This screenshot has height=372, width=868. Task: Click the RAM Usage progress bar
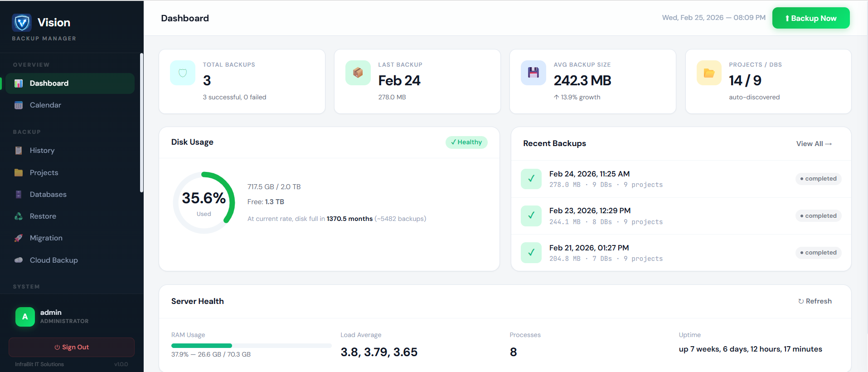click(252, 346)
